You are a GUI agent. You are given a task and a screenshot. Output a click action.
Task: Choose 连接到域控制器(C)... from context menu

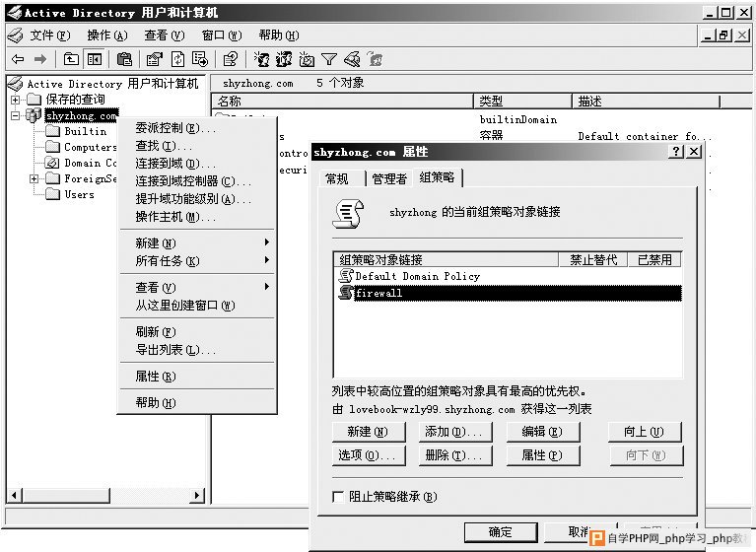pos(197,181)
